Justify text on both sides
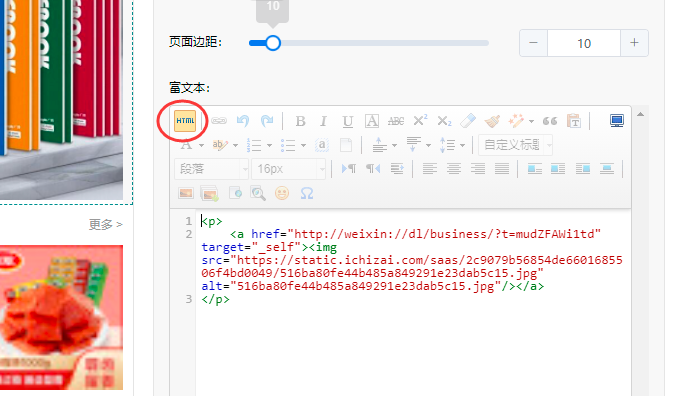693x396 pixels. 502,169
